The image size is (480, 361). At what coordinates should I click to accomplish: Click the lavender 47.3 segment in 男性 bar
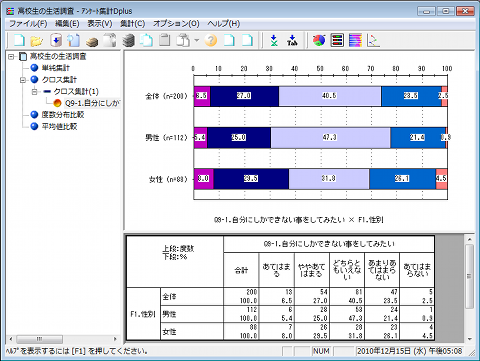331,138
